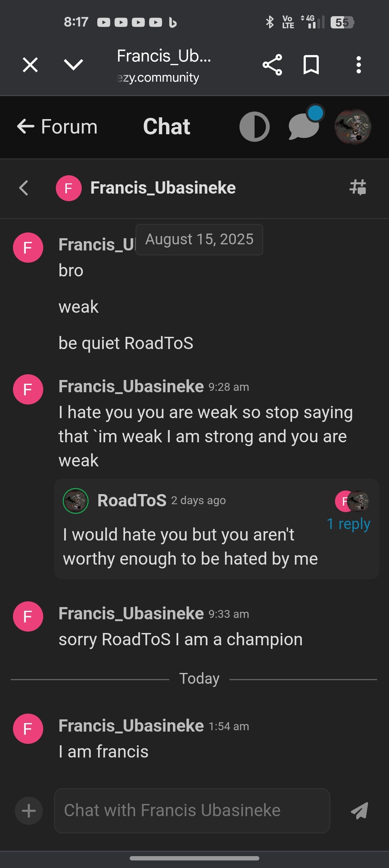Bookmark this page with the bookmark icon

[311, 65]
